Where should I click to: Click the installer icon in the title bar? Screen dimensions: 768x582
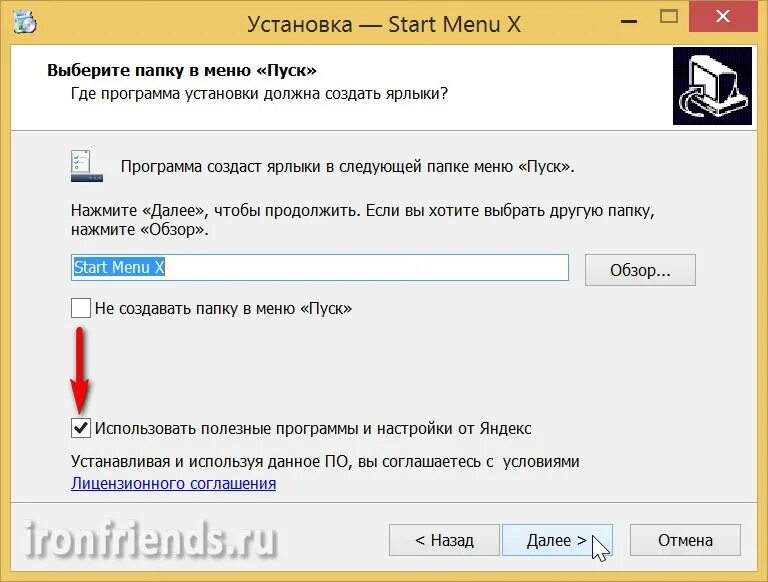coord(24,22)
